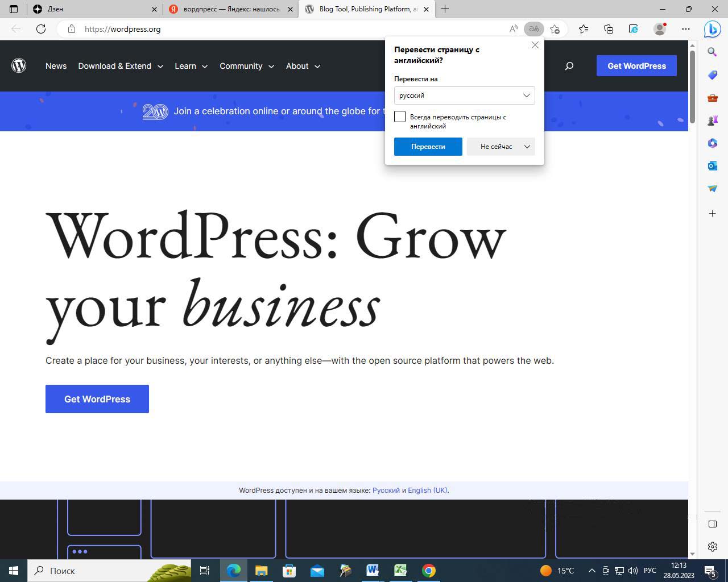728x582 pixels.
Task: Open Outlook in the Edge sidebar
Action: 712,166
